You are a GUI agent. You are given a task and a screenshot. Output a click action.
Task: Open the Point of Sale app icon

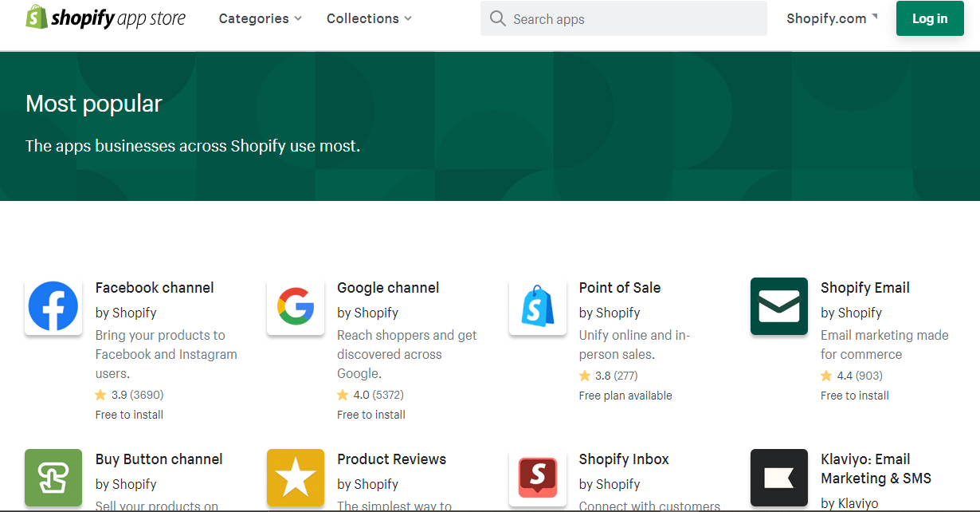538,306
